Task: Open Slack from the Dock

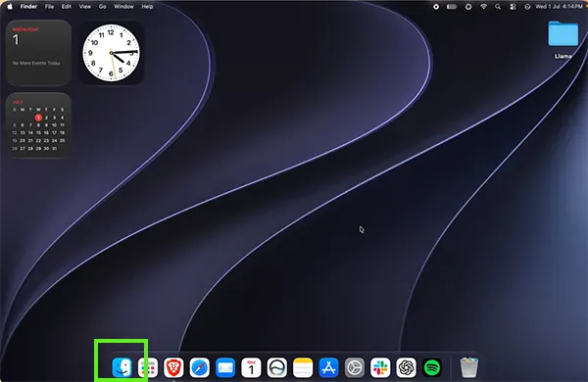Action: [x=380, y=367]
